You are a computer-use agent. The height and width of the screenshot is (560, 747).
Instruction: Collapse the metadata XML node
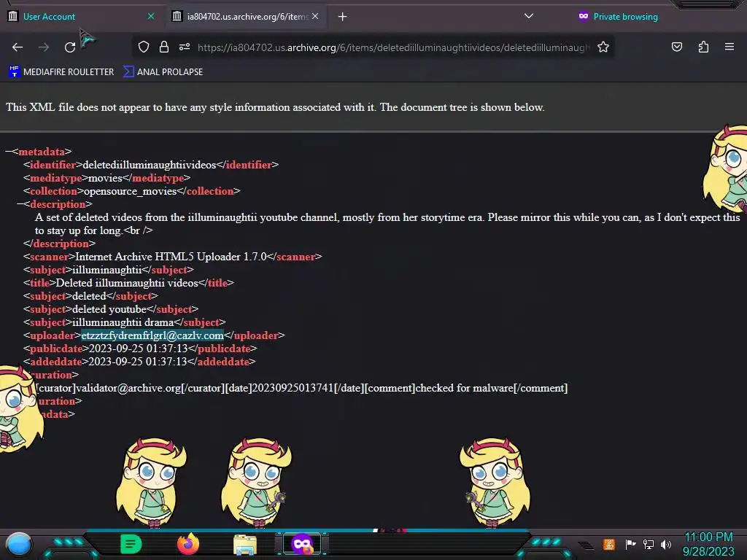click(8, 152)
